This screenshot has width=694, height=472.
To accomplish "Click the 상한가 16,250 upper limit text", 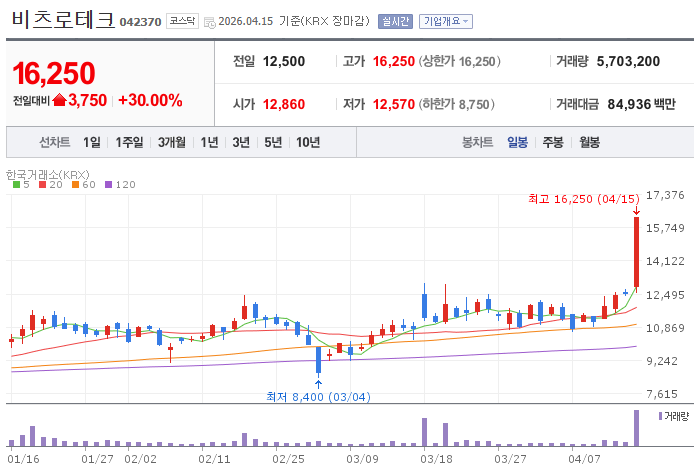I will click(x=459, y=61).
